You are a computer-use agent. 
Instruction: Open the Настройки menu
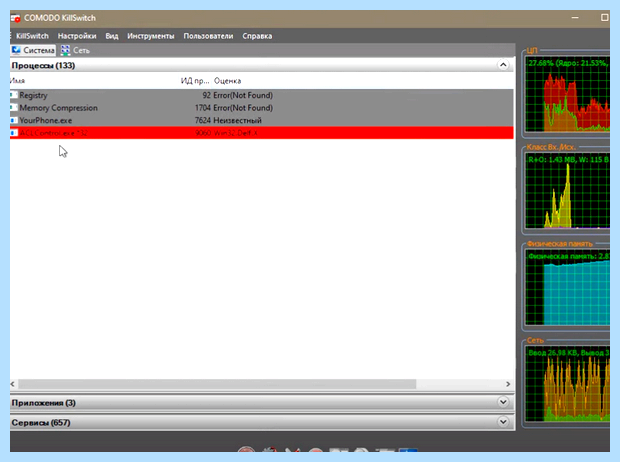click(x=77, y=36)
